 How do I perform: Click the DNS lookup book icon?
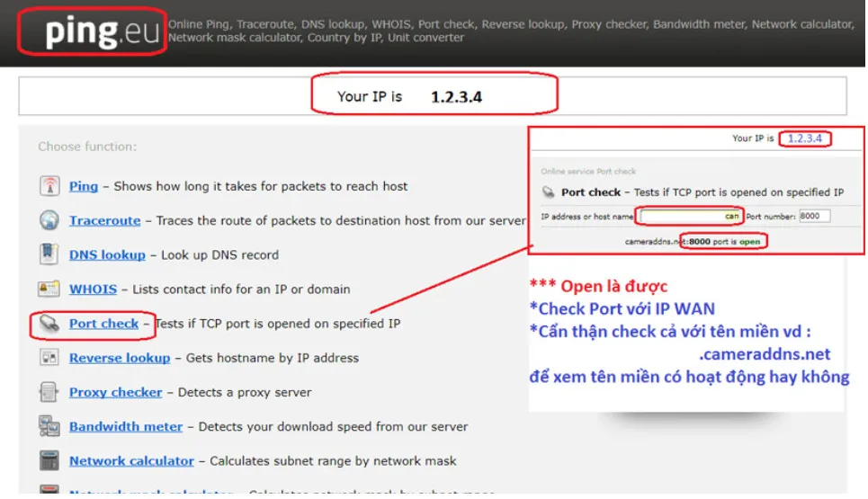49,254
